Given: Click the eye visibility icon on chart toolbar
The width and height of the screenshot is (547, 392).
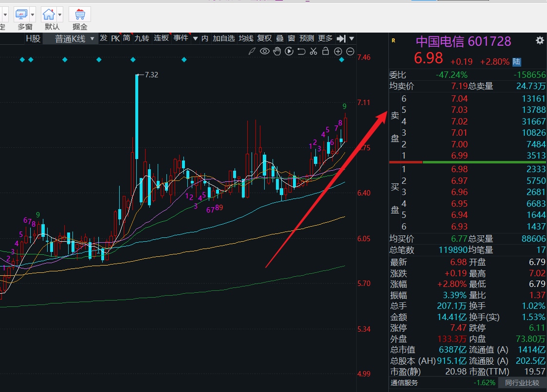Looking at the screenshot, I should point(265,51).
